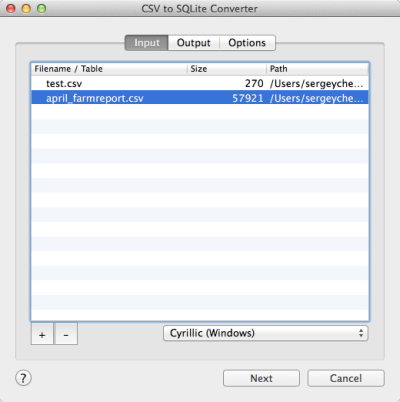The height and width of the screenshot is (402, 400).
Task: Click the plus button to add a CSV file
Action: point(42,334)
